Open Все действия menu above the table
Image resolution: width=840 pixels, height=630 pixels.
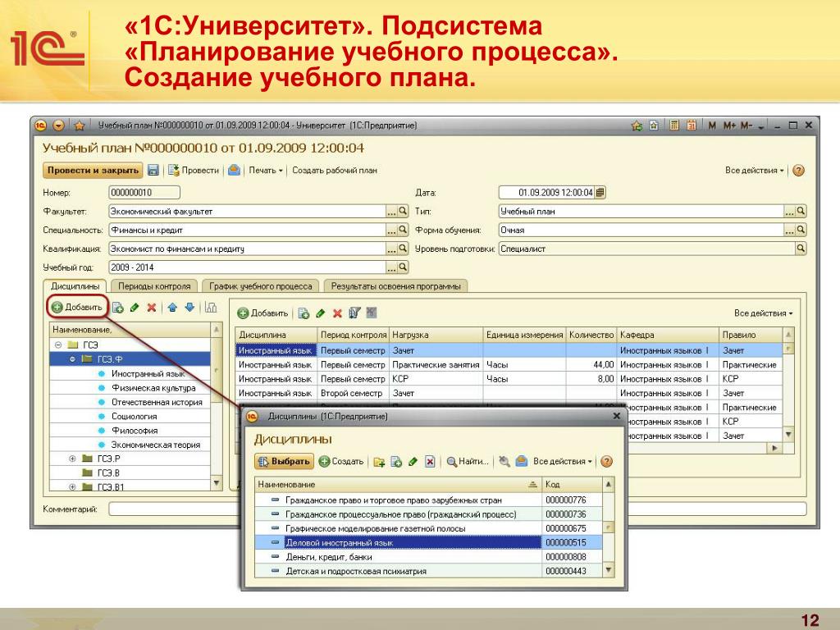(764, 313)
